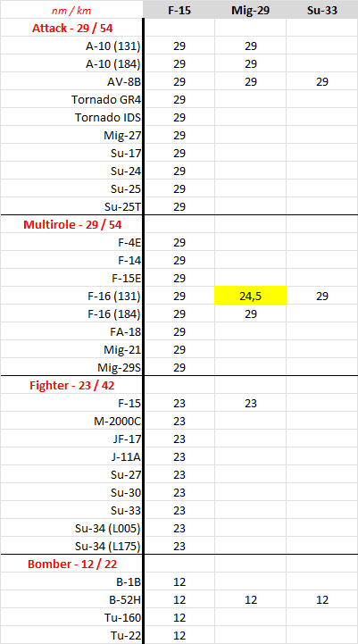Viewport: 358px width, 644px height.
Task: Click the Bomber - 12 / 22 heading
Action: (x=71, y=564)
